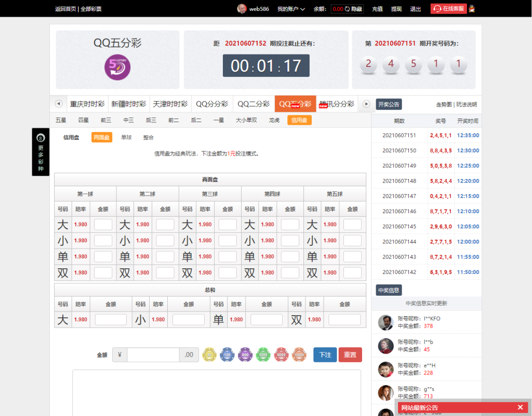Select the yellow 50 betting chip
The image size is (532, 416).
[209, 355]
